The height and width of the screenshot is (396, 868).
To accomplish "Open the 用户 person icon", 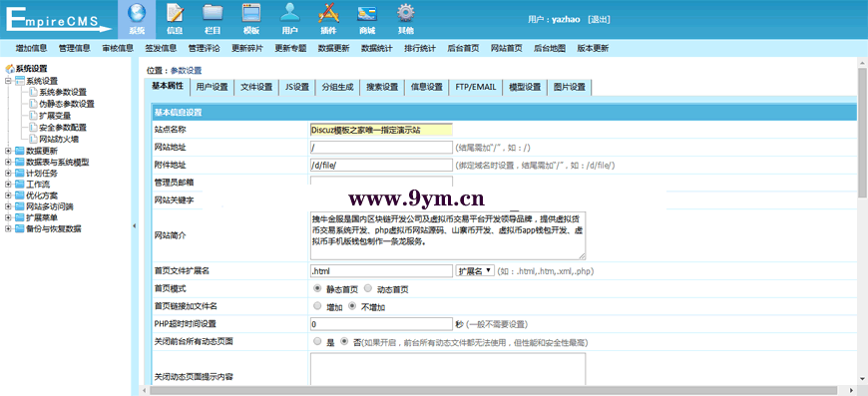I will pos(289,13).
